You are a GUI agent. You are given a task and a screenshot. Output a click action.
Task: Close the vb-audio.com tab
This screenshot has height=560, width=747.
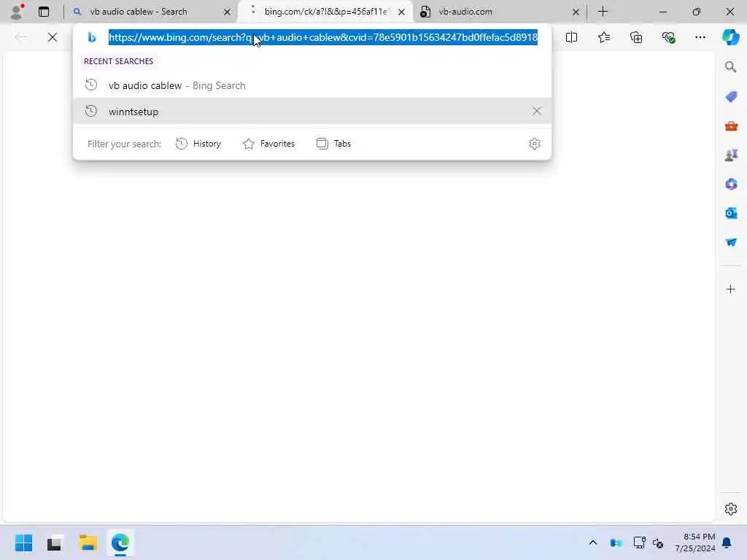coord(576,12)
